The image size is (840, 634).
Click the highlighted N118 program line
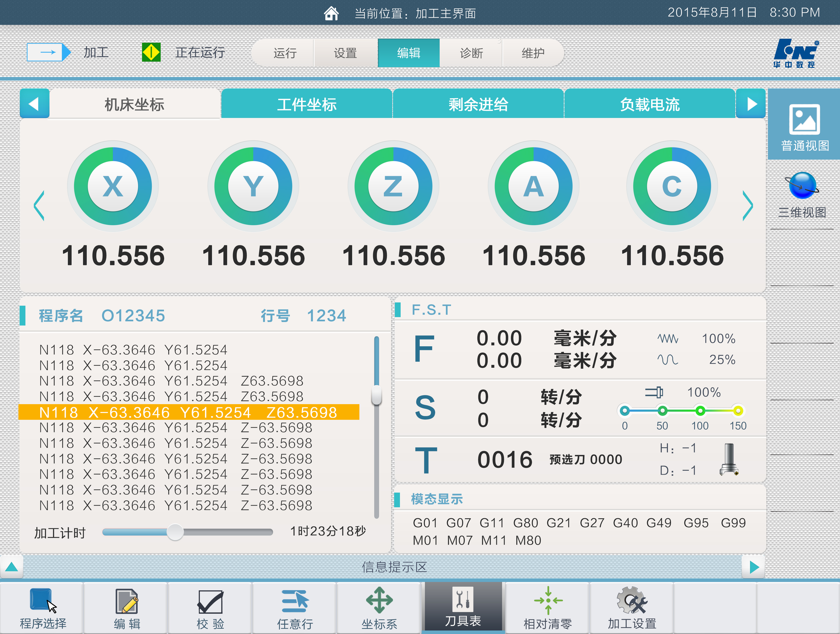188,412
